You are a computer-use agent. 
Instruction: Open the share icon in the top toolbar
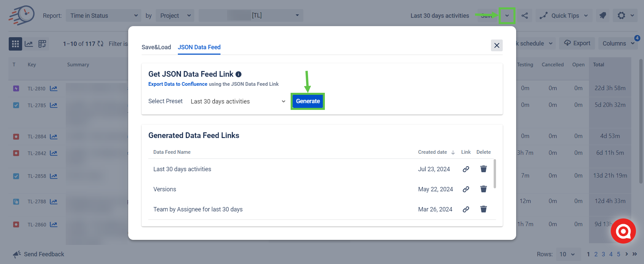(525, 16)
